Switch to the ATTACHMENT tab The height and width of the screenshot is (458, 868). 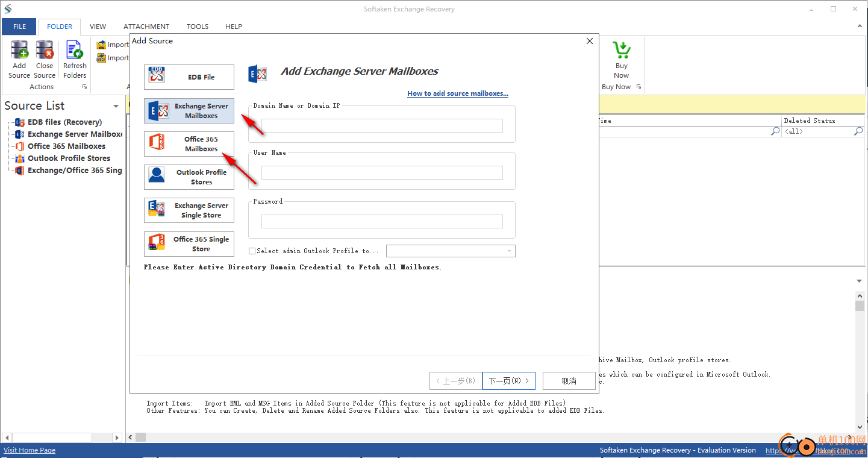coord(146,27)
